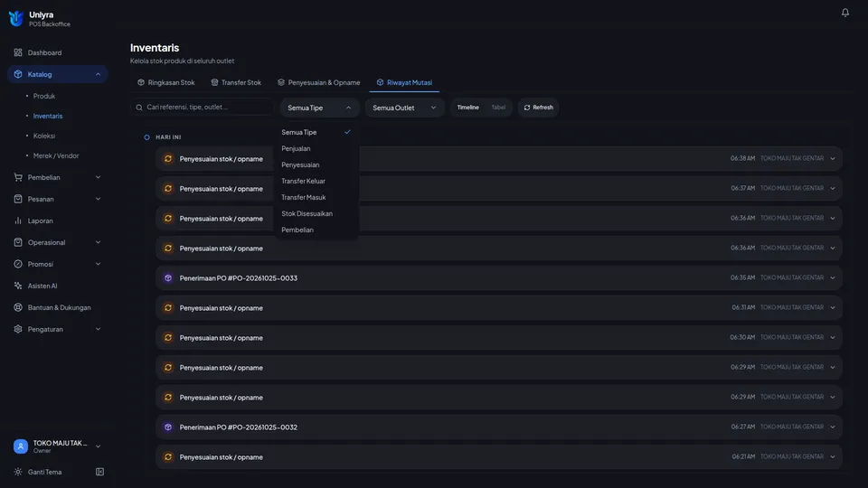
Task: Expand the 06:38 AM mutation entry chevron
Action: [x=832, y=159]
